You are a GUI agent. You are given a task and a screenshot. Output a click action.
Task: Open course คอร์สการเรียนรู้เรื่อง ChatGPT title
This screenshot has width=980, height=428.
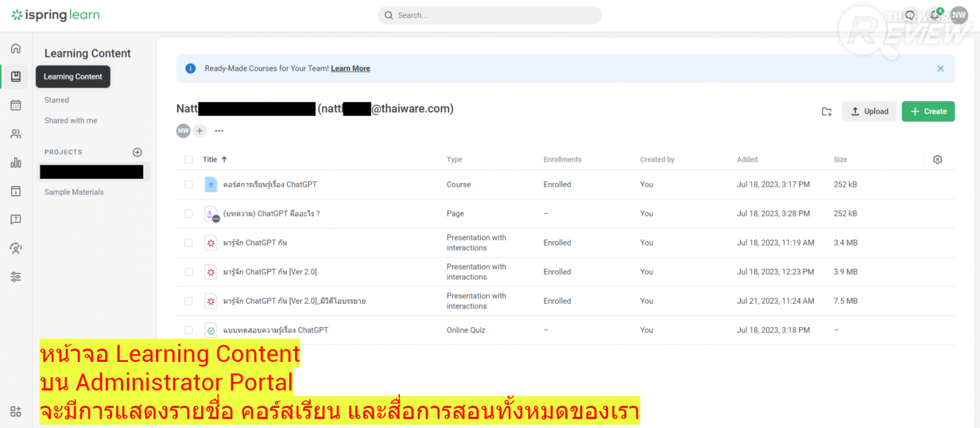point(269,184)
